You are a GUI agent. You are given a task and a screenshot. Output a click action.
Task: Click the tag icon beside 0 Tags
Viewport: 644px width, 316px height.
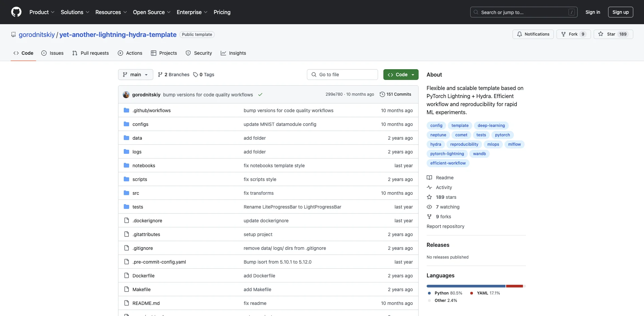(196, 75)
